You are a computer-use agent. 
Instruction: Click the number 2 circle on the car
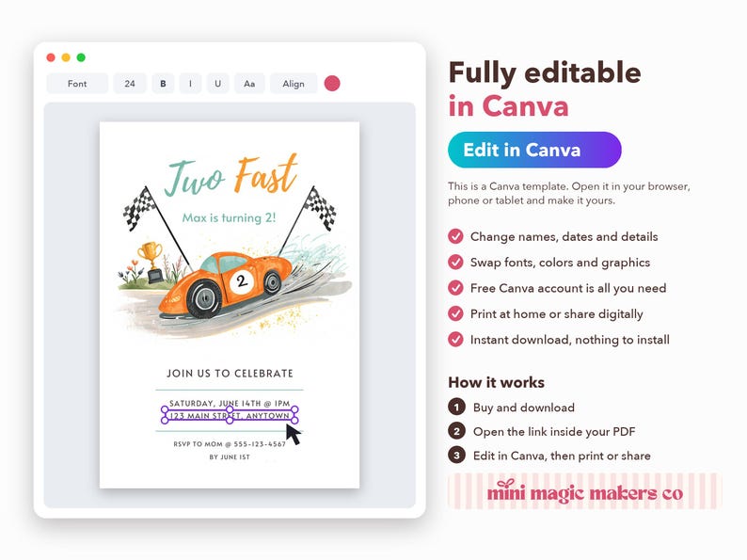pyautogui.click(x=242, y=280)
